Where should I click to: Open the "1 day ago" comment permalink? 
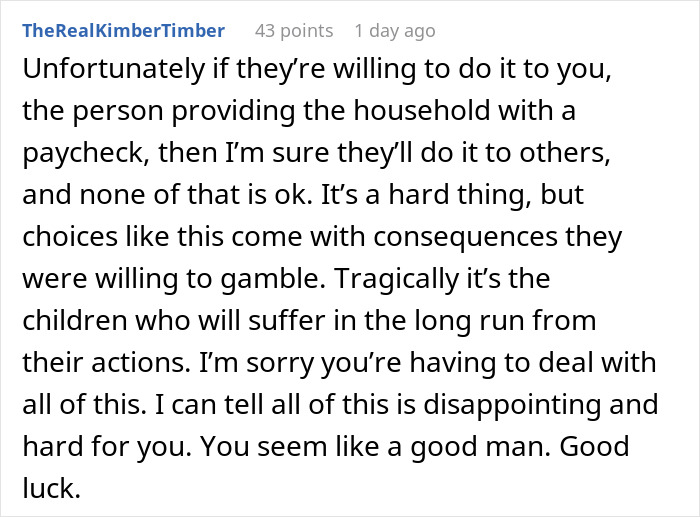(x=395, y=31)
